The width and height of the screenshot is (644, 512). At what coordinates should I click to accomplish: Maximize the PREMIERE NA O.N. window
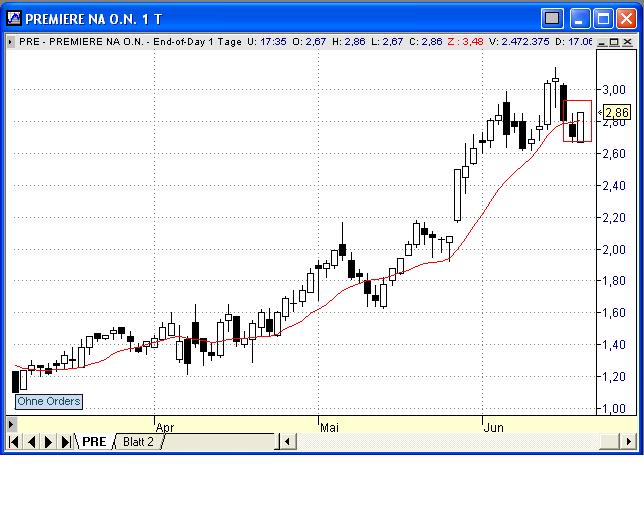click(603, 18)
